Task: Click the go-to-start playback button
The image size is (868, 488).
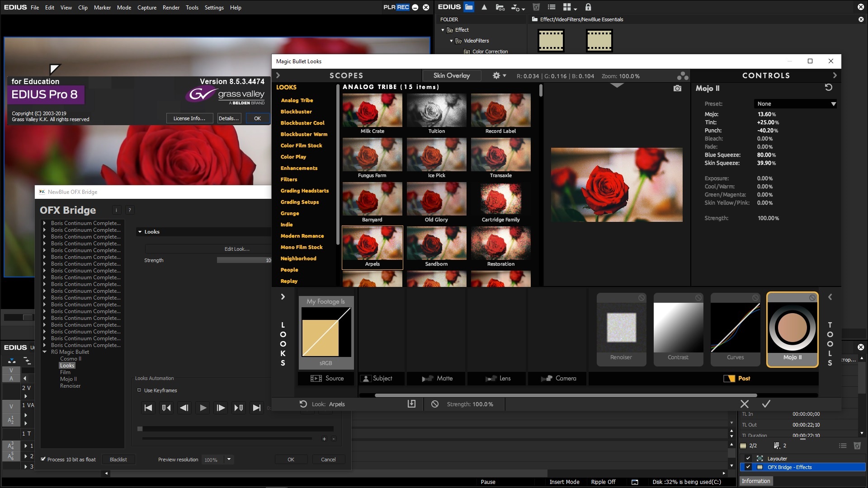Action: pos(148,408)
